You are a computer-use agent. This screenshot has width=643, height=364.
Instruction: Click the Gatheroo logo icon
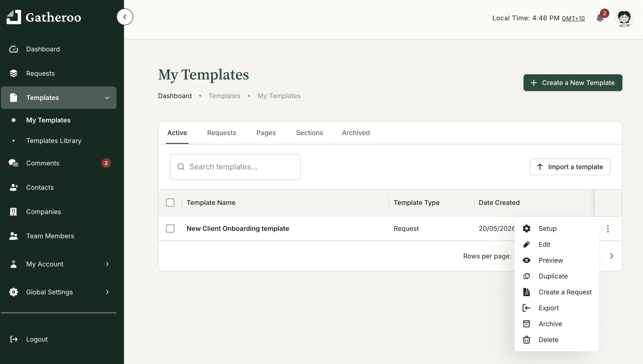(14, 17)
